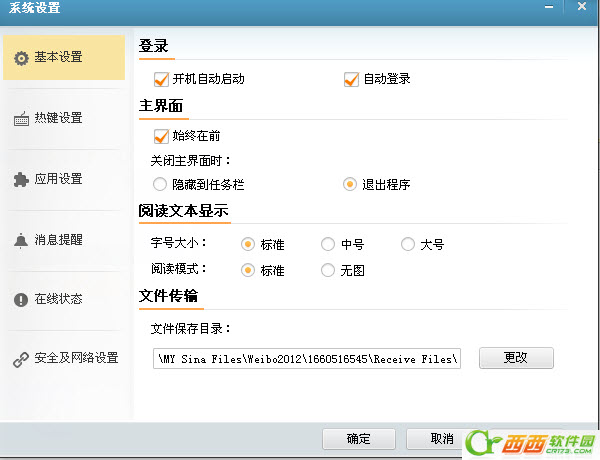Open the 基本设置 tab

64,57
